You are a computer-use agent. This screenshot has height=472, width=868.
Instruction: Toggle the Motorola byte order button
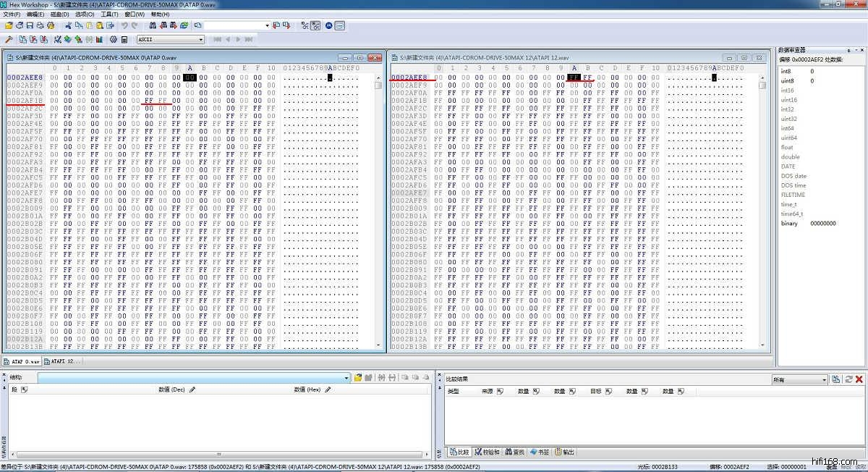pos(328,25)
